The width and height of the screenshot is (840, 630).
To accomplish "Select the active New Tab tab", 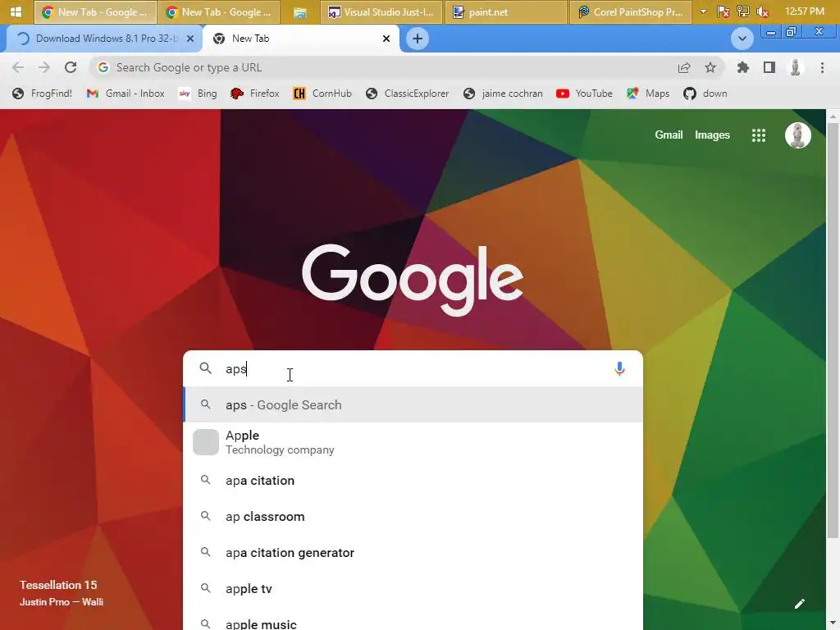I will click(x=300, y=39).
